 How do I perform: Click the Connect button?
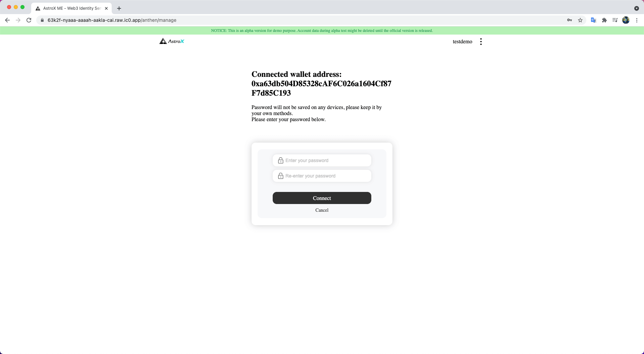pyautogui.click(x=322, y=198)
